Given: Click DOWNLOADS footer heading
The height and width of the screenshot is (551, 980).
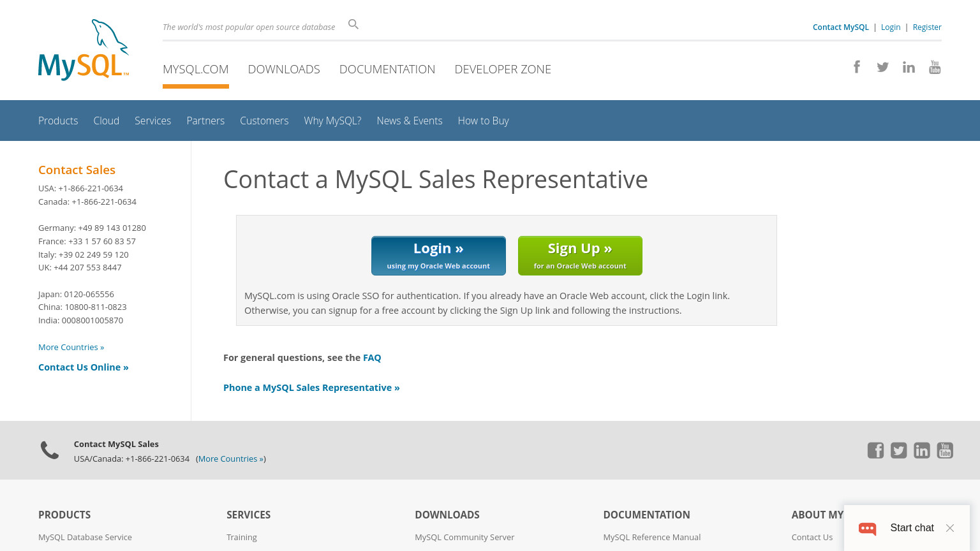Looking at the screenshot, I should (x=447, y=515).
